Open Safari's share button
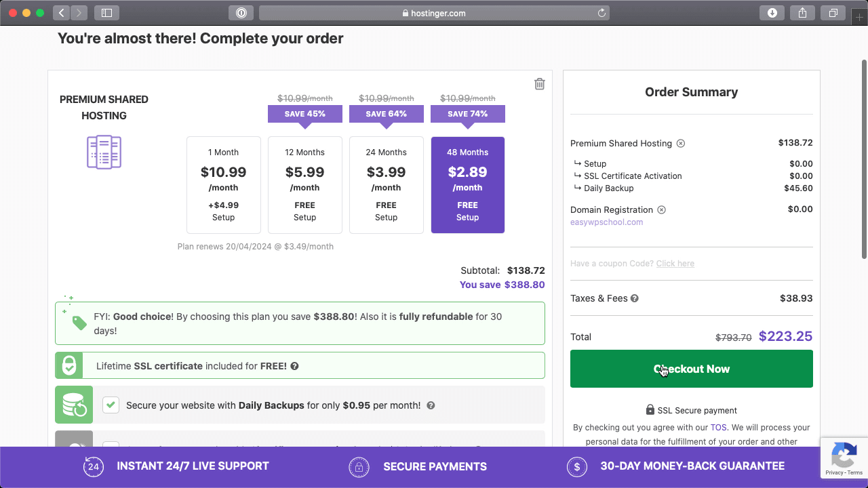 pyautogui.click(x=803, y=12)
